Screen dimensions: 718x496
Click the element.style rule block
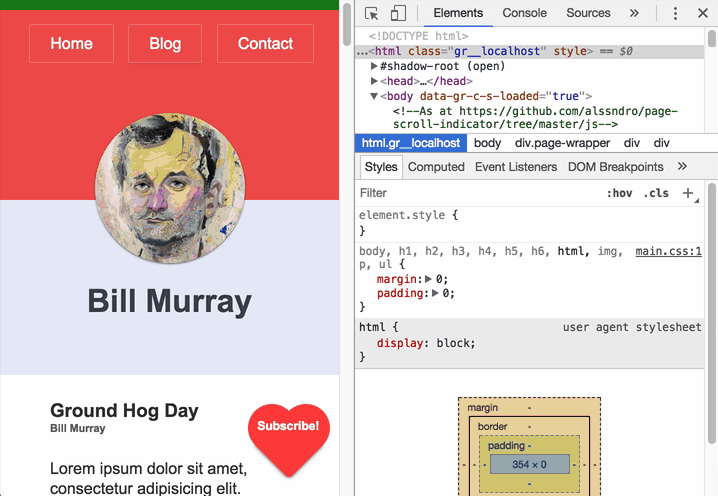(530, 223)
